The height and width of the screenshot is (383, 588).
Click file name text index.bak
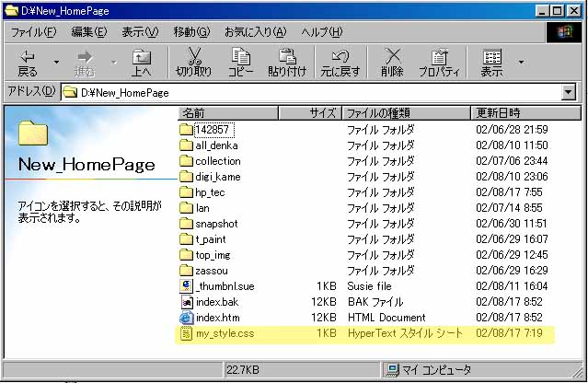217,302
